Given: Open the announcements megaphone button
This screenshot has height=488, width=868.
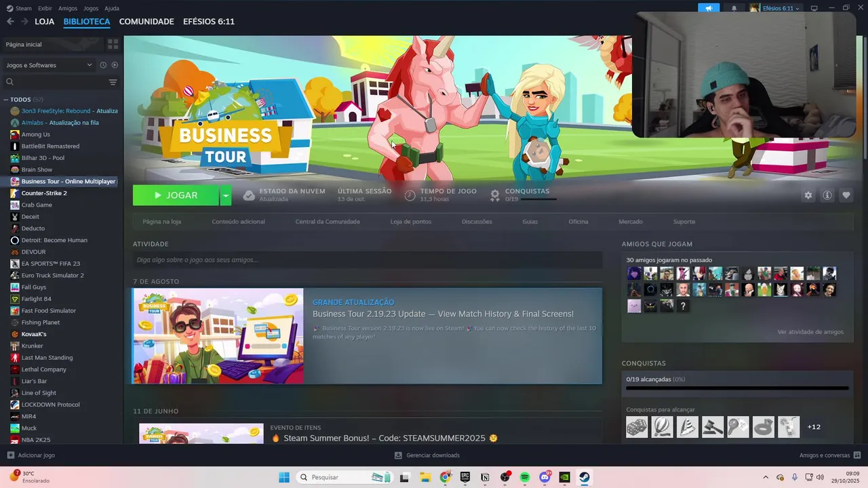Looking at the screenshot, I should [709, 8].
